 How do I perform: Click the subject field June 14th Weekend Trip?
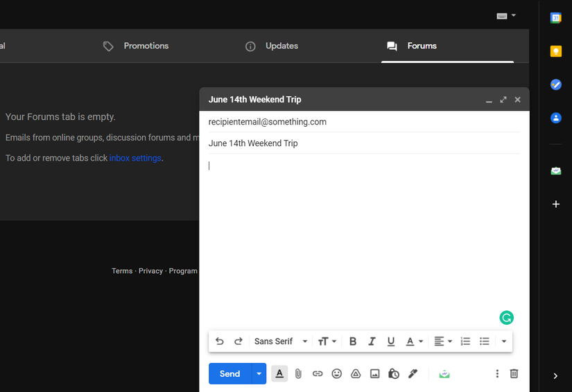coord(364,143)
